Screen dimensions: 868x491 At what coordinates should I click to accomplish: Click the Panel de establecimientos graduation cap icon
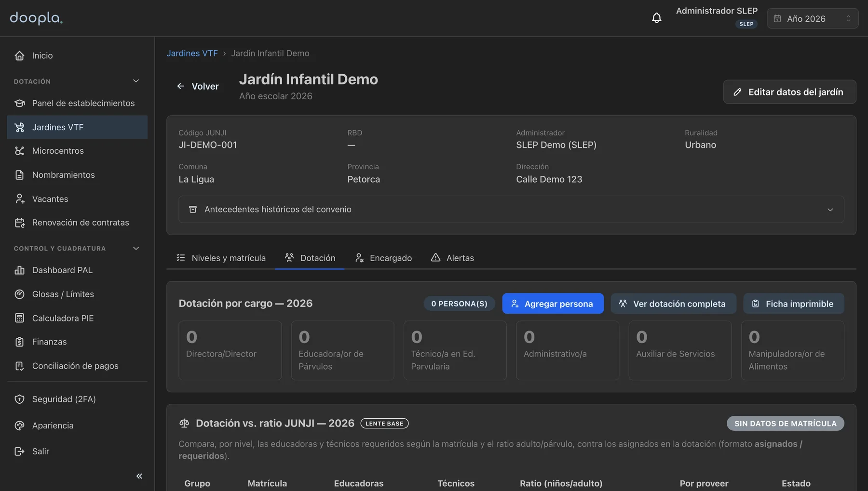(19, 103)
